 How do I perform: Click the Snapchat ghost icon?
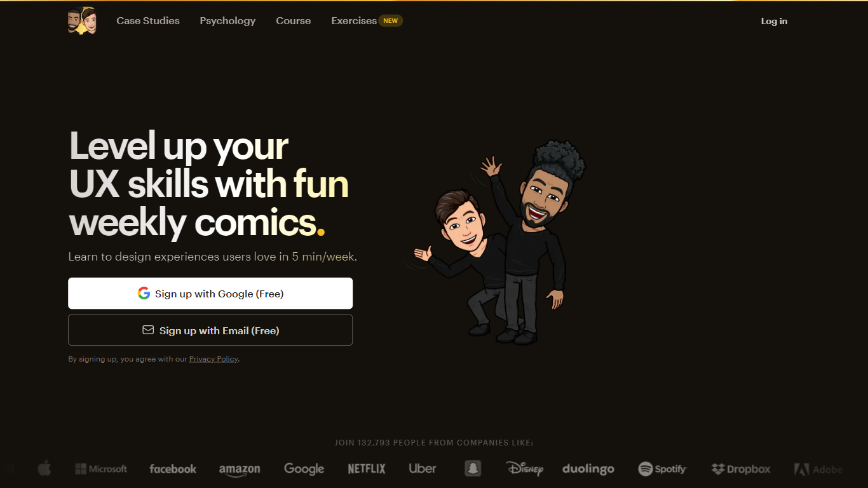(x=473, y=468)
